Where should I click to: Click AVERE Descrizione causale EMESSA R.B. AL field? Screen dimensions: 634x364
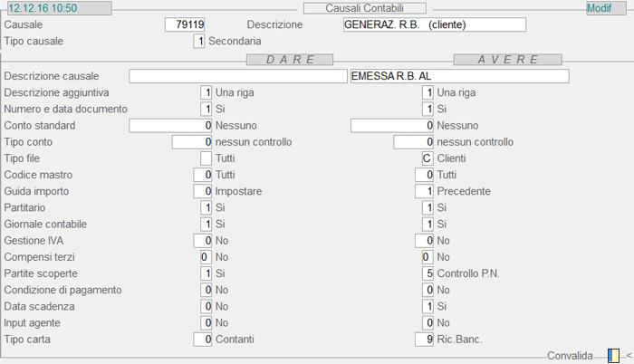460,76
